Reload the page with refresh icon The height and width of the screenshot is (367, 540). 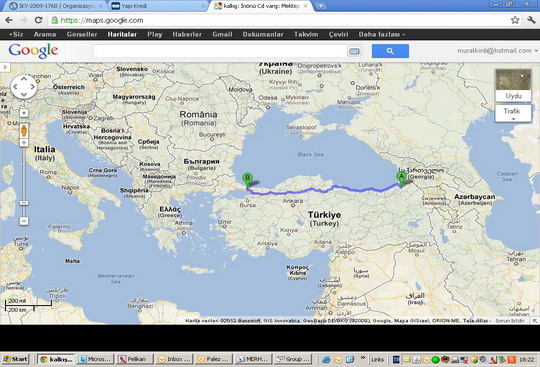click(39, 20)
